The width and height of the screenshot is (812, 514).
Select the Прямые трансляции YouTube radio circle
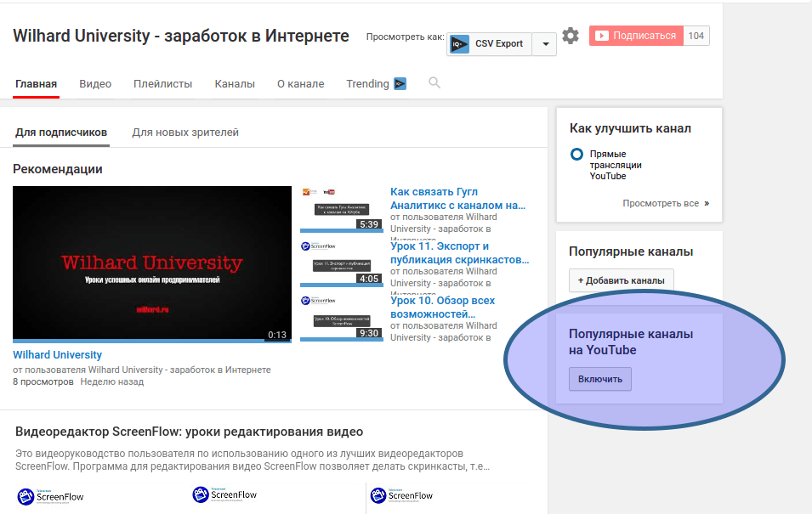click(576, 155)
